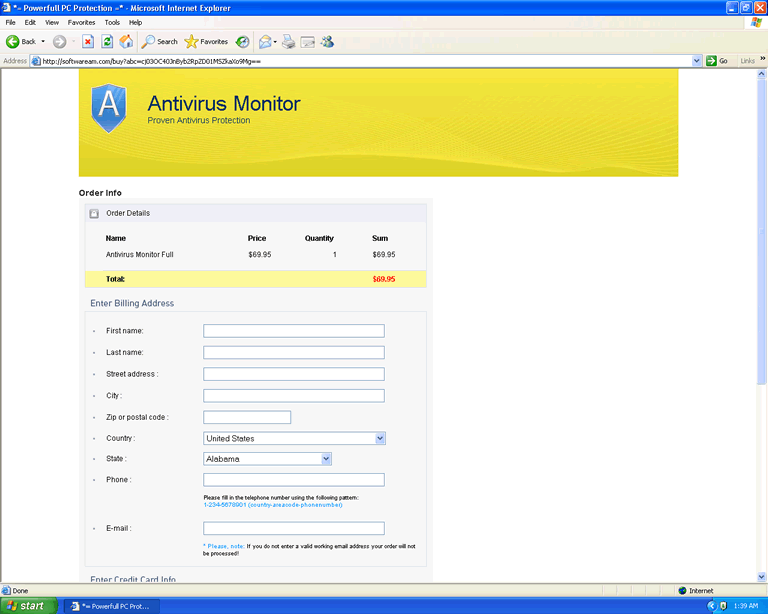Screen dimensions: 768x614
Task: Click the Print icon in the toolbar
Action: pos(289,41)
